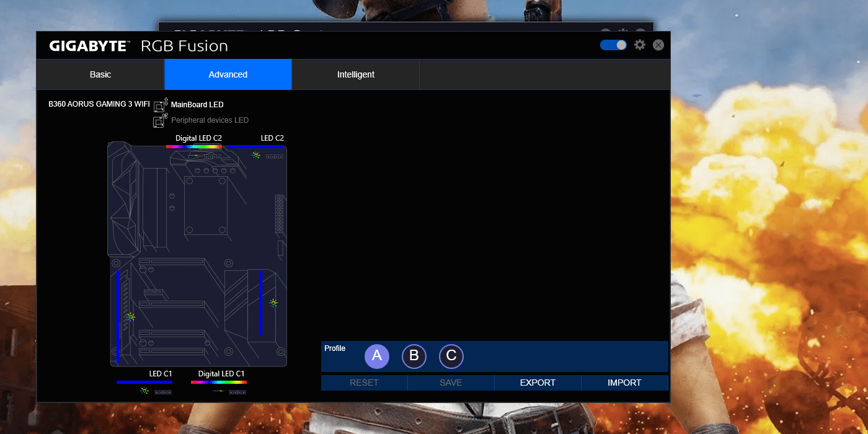Click the chipset heatsink light icon
The image size is (868, 434).
pos(273,303)
